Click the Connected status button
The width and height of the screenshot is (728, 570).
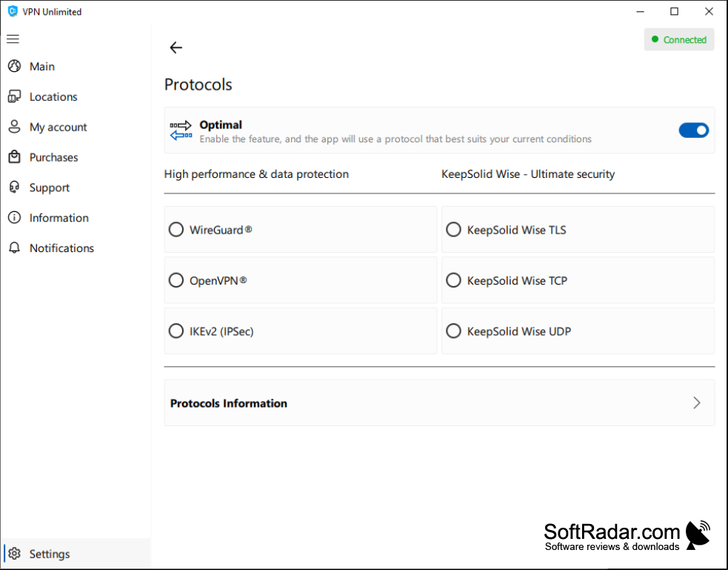pos(679,39)
